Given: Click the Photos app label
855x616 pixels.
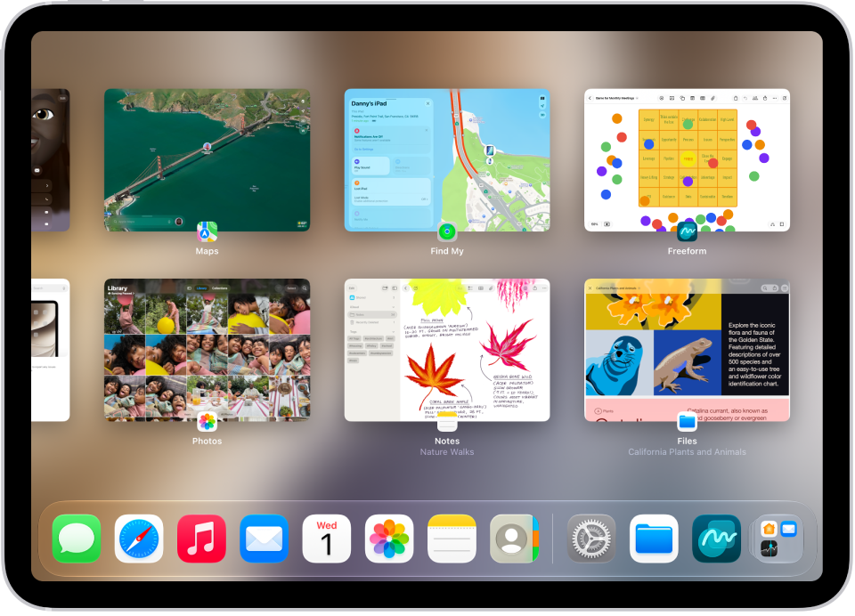Looking at the screenshot, I should [x=207, y=441].
